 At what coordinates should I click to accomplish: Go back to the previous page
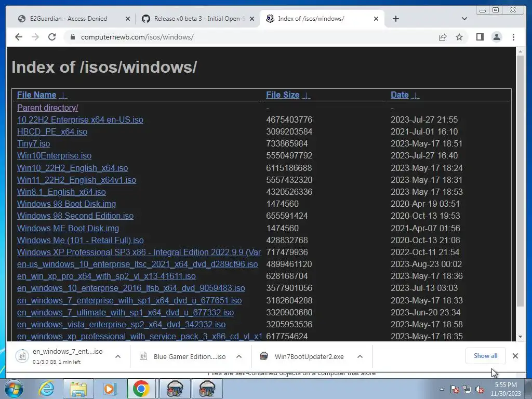coord(19,37)
